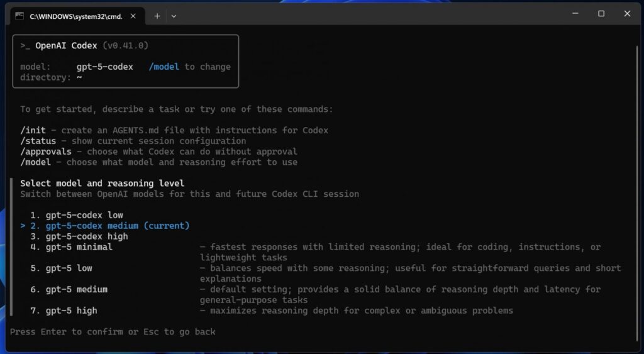Close the terminal window
The height and width of the screenshot is (354, 644).
point(627,14)
